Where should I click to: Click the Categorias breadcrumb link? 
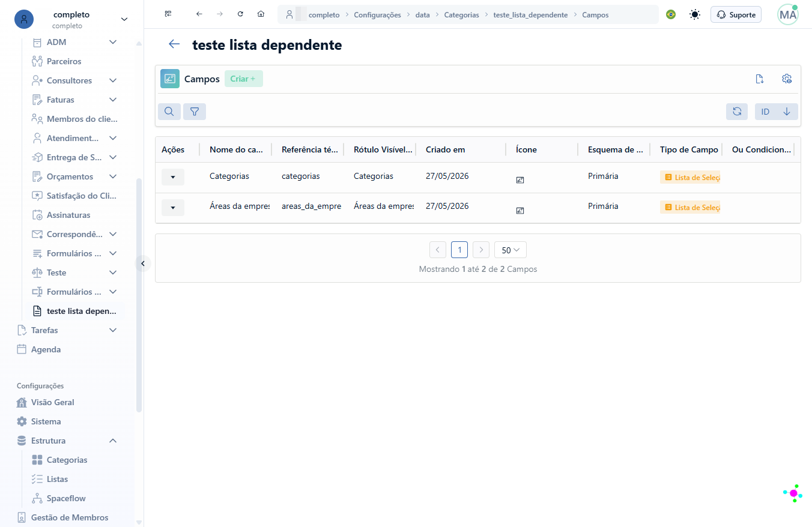[462, 15]
